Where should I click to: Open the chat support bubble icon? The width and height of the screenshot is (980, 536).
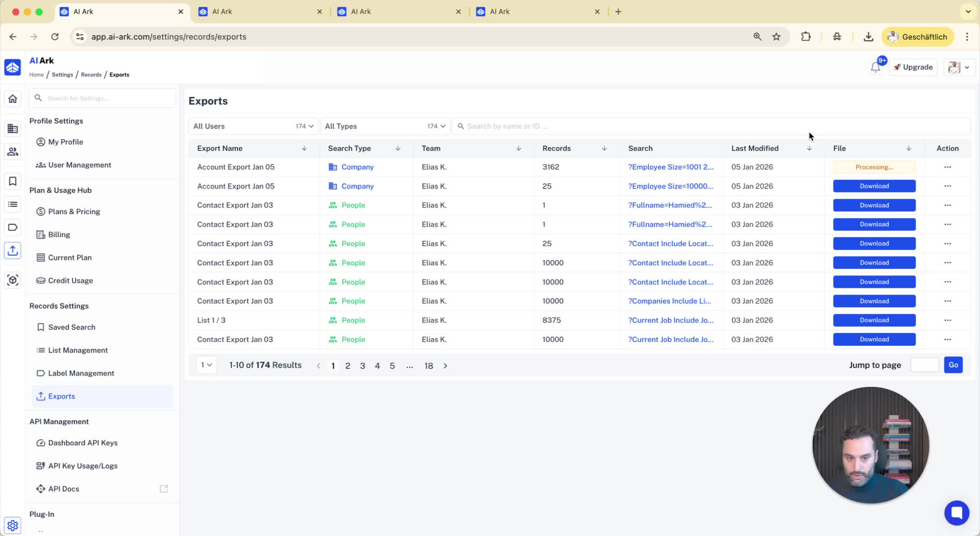(x=956, y=513)
